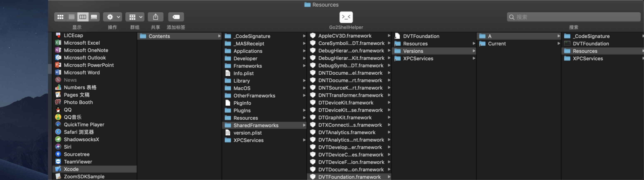This screenshot has height=180, width=644.
Task: Open version folder A
Action: [x=519, y=36]
